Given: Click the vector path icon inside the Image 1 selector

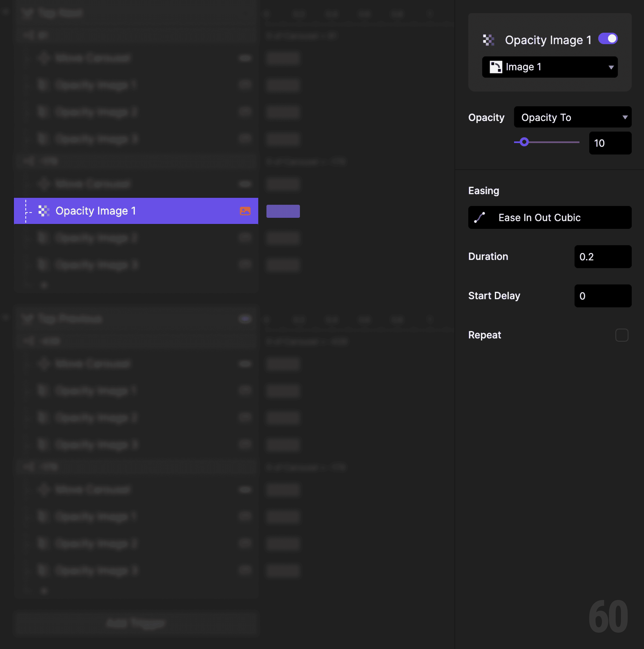Looking at the screenshot, I should [496, 67].
